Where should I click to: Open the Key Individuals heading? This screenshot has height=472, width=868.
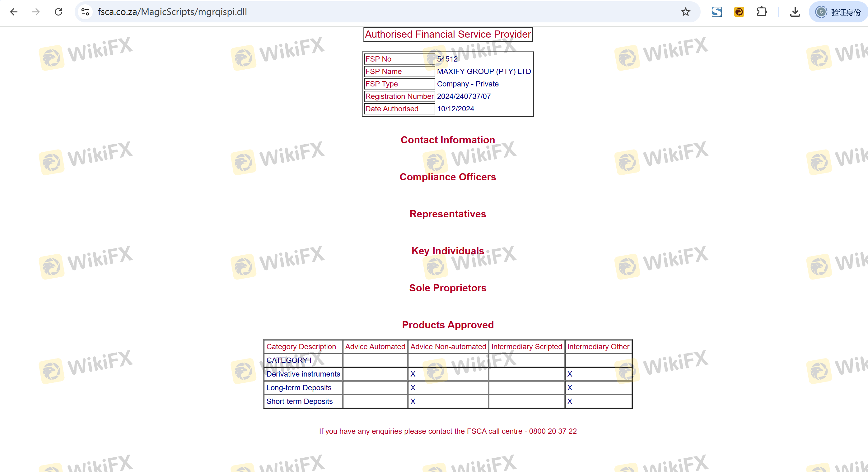[x=447, y=251]
